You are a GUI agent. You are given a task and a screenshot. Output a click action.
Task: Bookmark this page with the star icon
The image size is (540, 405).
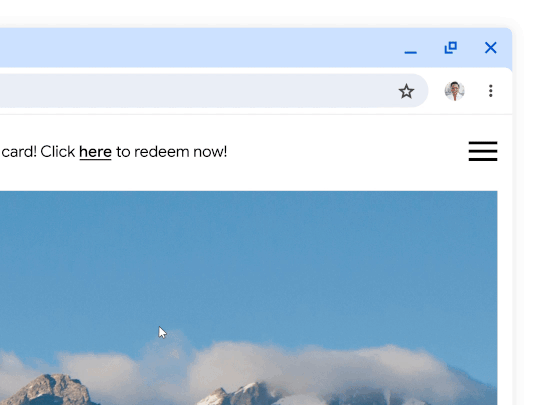[x=406, y=91]
